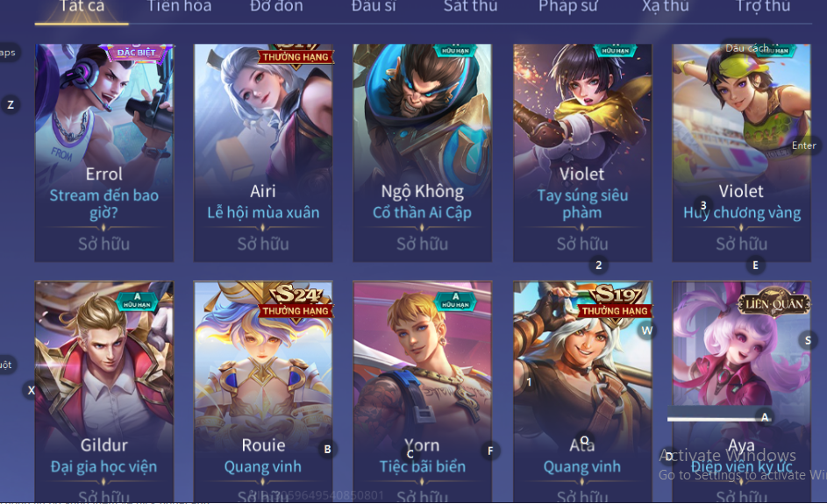The width and height of the screenshot is (827, 504).
Task: Open Violet Huy chương vàng skin card
Action: (x=741, y=153)
